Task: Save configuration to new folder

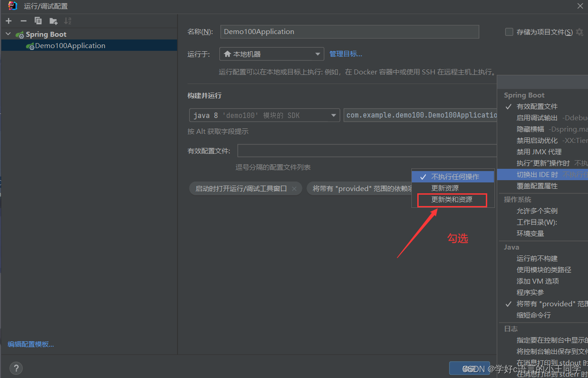Action: pos(54,21)
